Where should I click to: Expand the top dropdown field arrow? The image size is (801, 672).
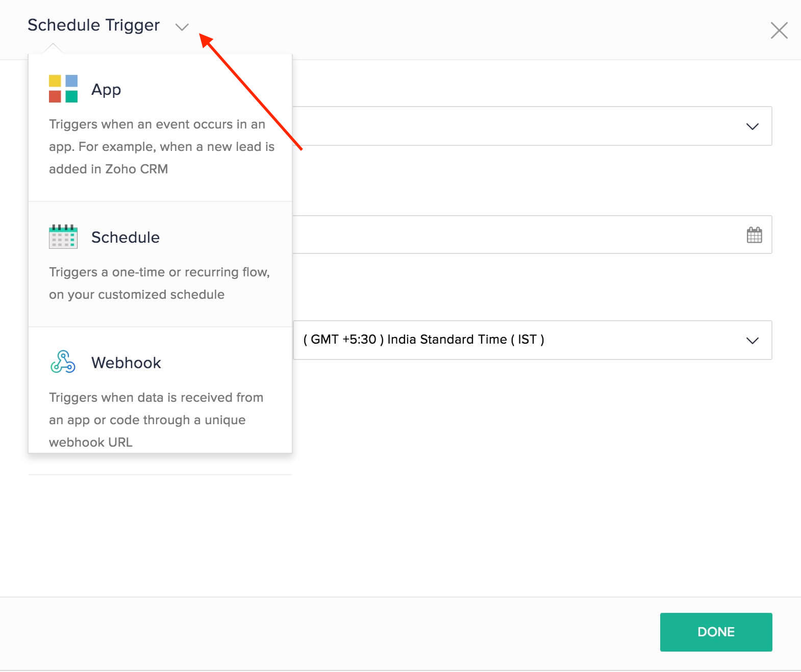[x=752, y=126]
